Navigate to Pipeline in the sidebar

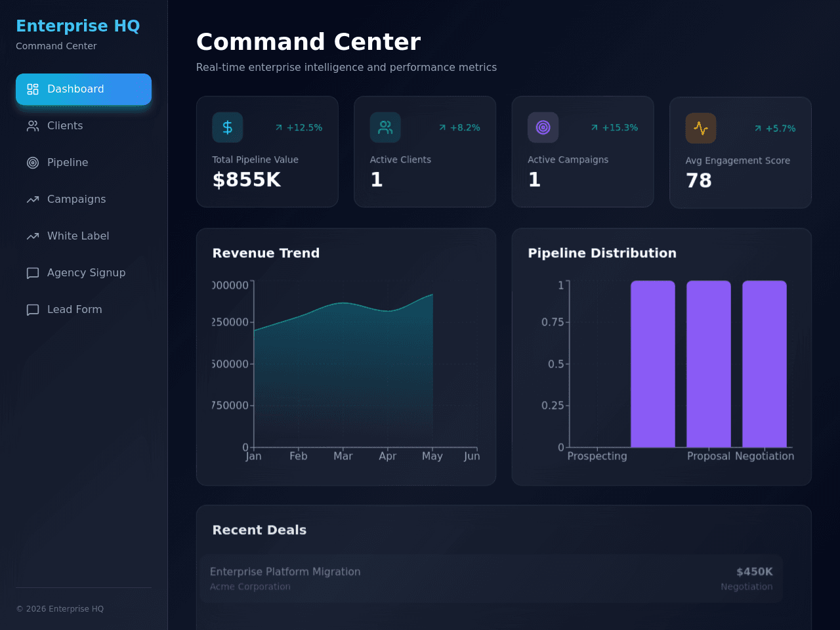83,163
